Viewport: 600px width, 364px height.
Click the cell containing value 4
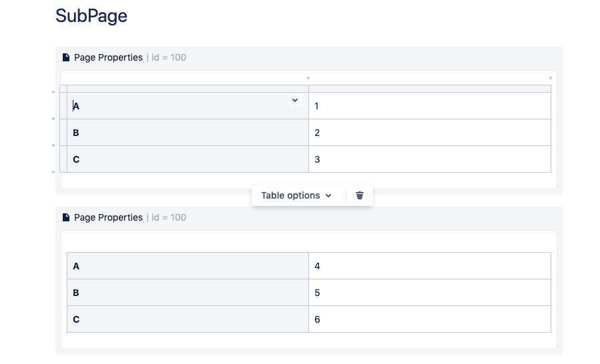pos(430,266)
